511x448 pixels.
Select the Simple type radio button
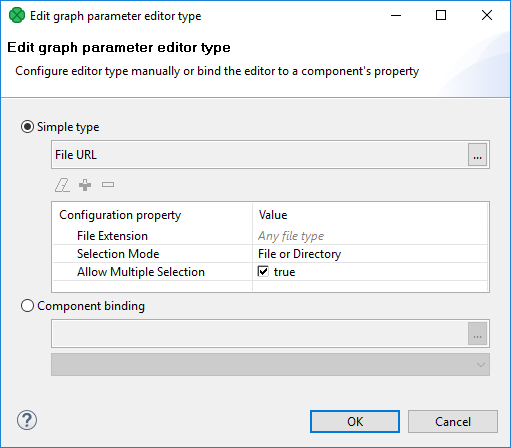pos(27,127)
